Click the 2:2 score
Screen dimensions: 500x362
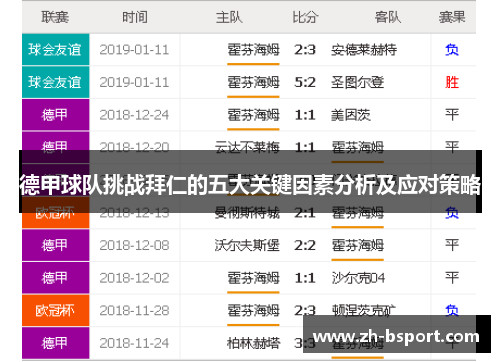305,245
